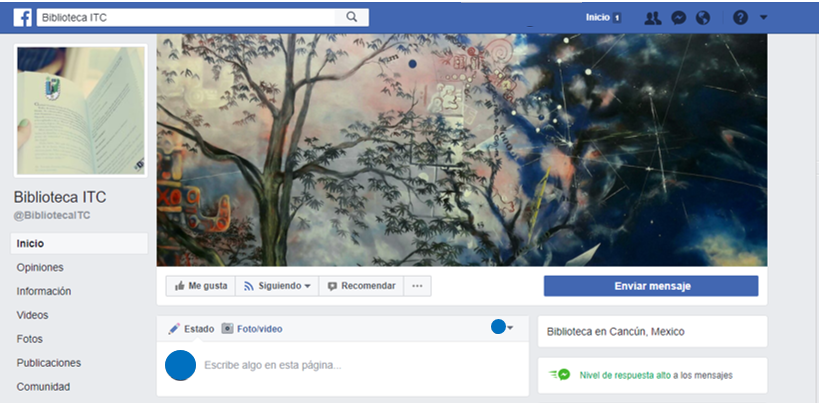This screenshot has width=820, height=404.
Task: Select the Estado composer tab
Action: tap(199, 329)
